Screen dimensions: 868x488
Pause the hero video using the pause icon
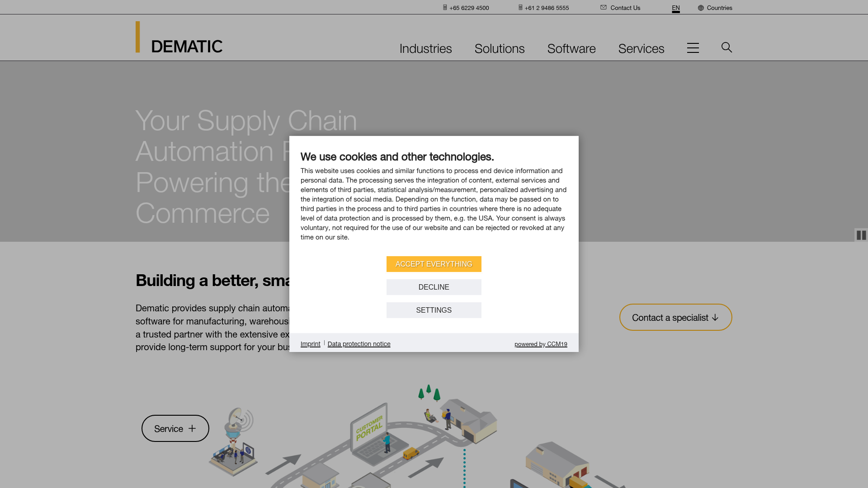pos(861,235)
